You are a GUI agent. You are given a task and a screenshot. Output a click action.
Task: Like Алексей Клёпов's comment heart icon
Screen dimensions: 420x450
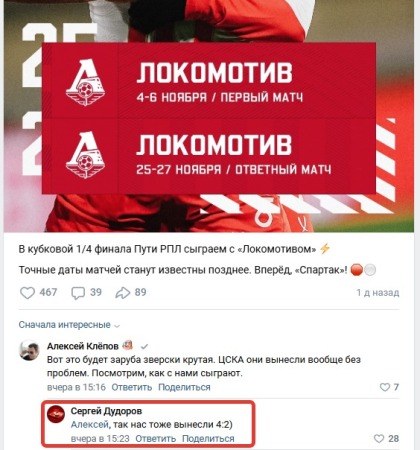tap(385, 387)
